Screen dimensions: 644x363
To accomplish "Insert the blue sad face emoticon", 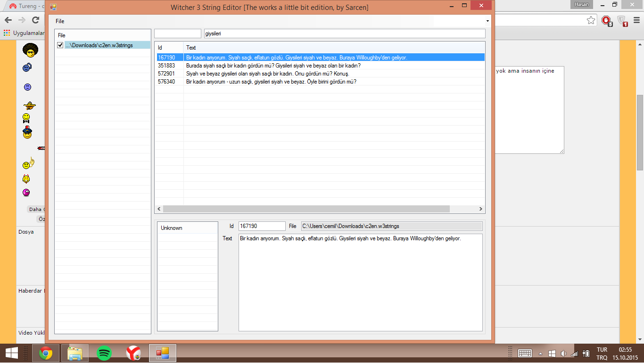I will click(27, 87).
